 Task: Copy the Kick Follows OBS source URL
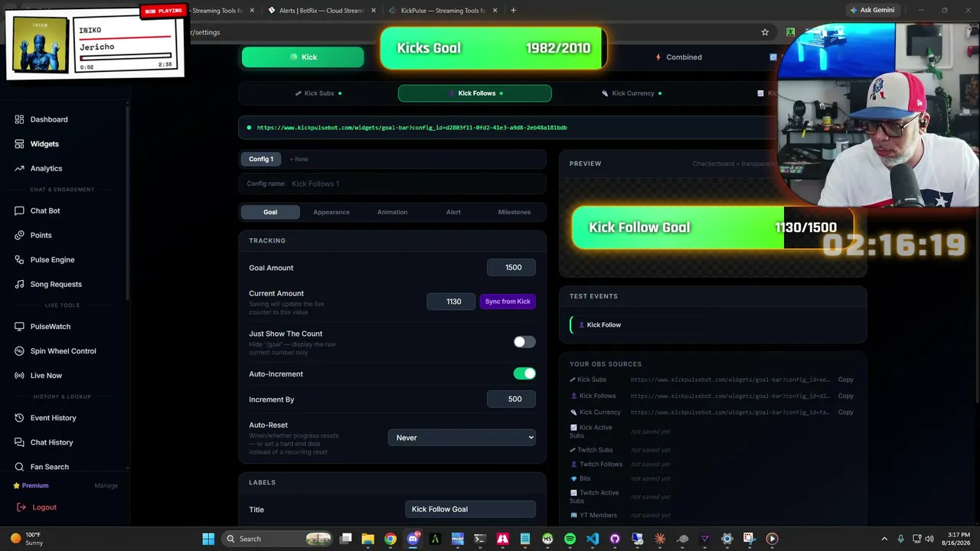pos(845,396)
